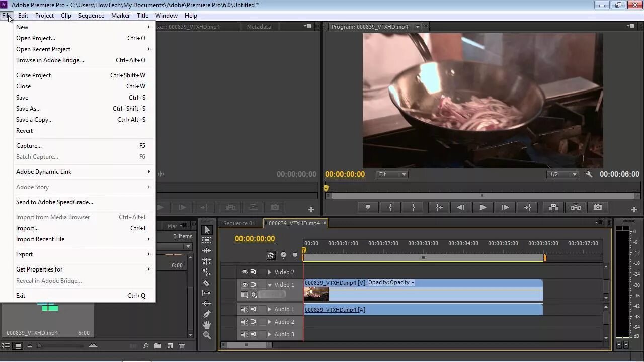Toggle timeline Snap magnet icon
The image size is (644, 362).
coord(271,255)
